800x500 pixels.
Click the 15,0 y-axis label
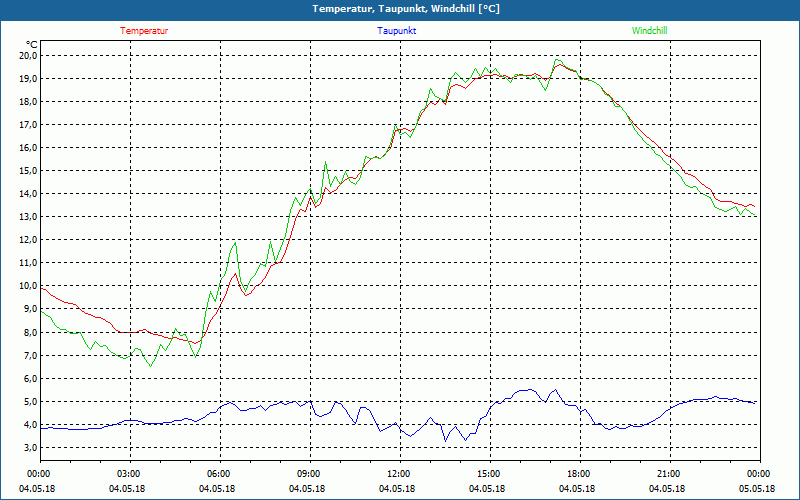point(28,170)
